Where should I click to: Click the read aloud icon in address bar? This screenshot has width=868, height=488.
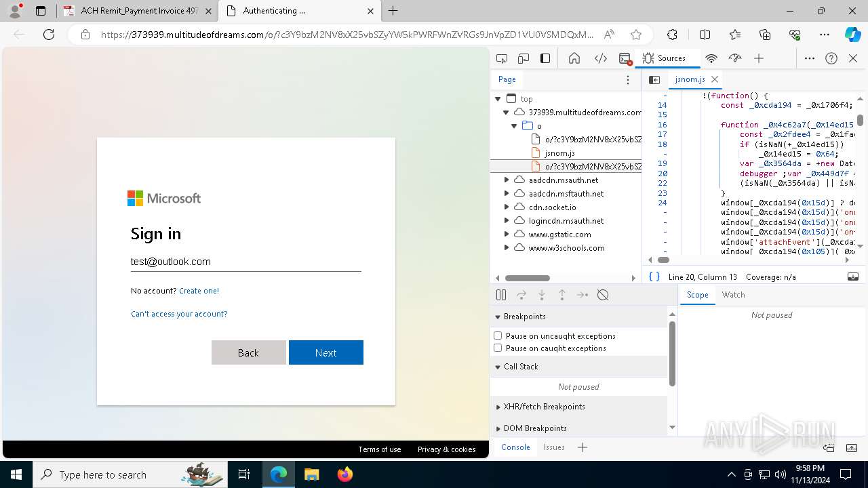pos(609,35)
